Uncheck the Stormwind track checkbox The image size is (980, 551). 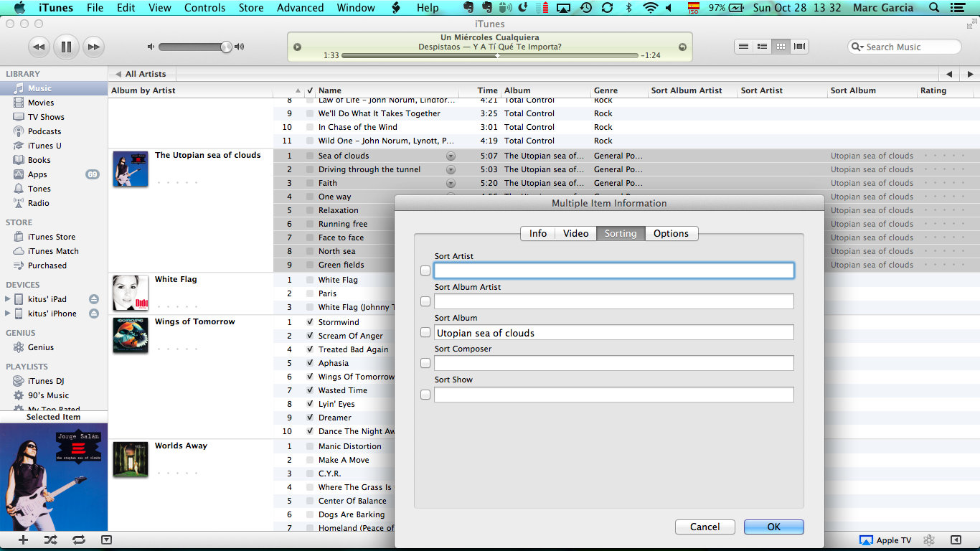tap(310, 322)
